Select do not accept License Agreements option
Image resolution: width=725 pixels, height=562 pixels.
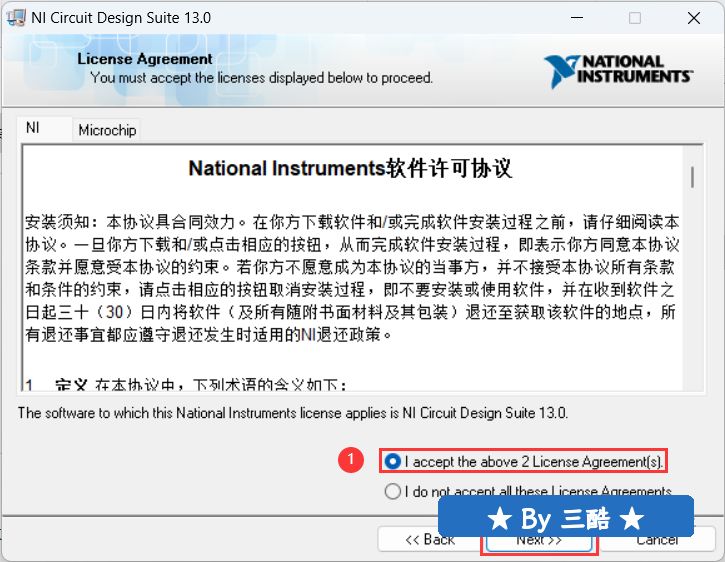tap(528, 491)
